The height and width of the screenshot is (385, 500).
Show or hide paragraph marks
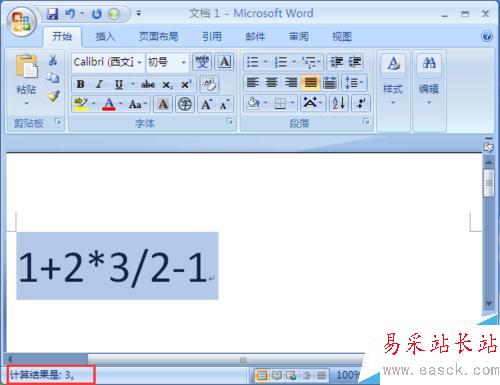coord(361,103)
